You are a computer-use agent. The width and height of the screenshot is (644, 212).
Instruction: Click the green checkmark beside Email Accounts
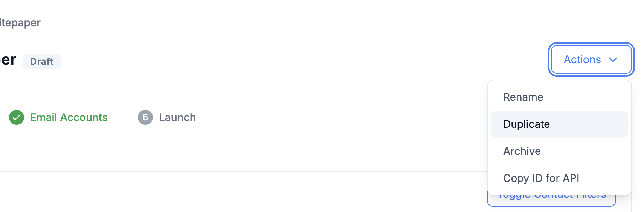pos(17,117)
